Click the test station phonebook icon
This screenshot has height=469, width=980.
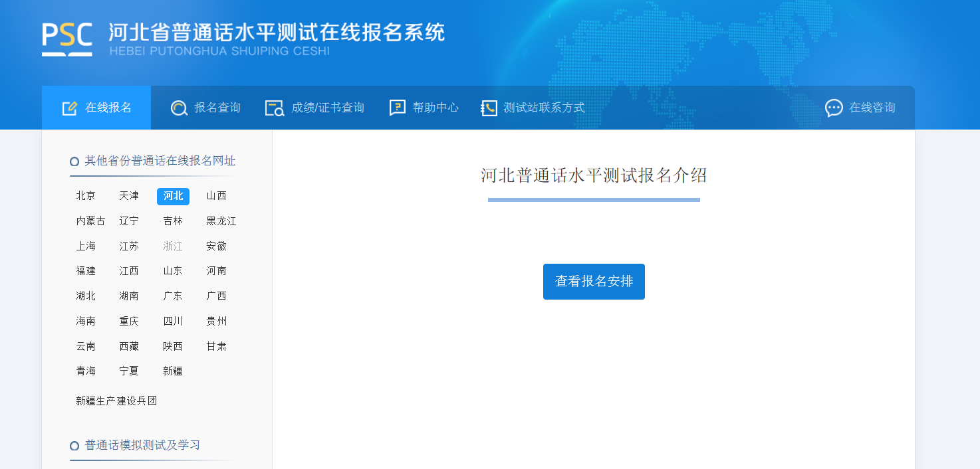pos(489,108)
